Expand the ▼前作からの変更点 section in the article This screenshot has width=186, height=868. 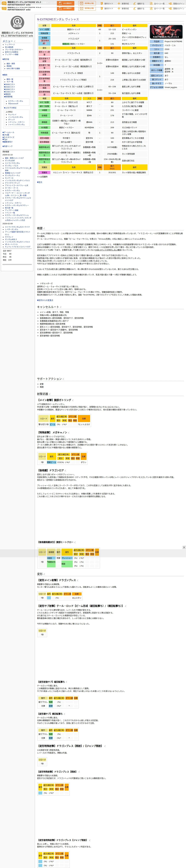click(45, 300)
